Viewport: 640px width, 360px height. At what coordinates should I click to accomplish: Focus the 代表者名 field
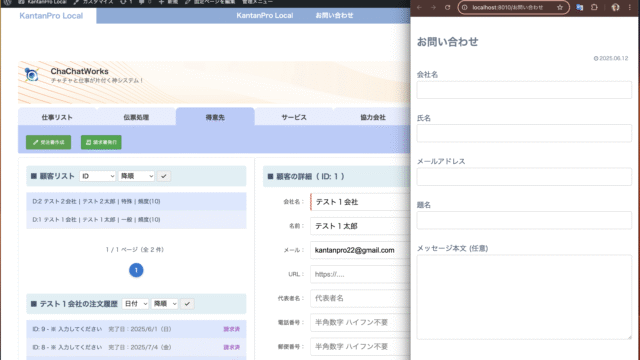coord(360,298)
